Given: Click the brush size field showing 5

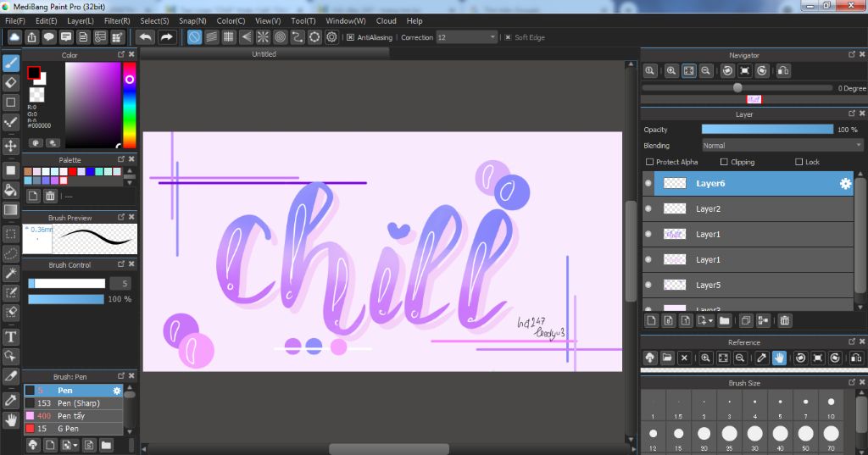Looking at the screenshot, I should pos(120,283).
